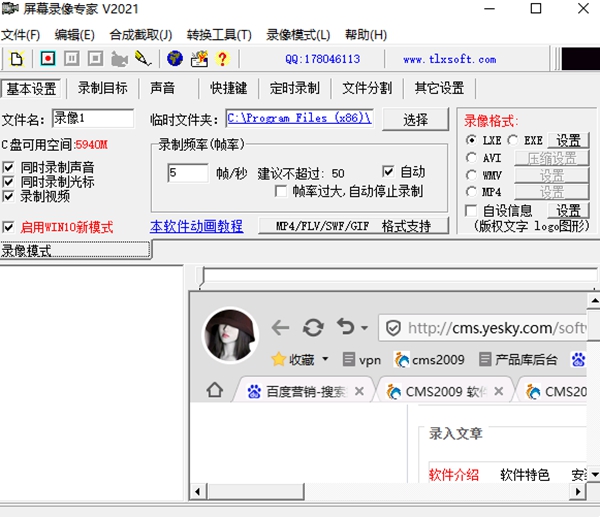Open the 录像模式(L) menu
The height and width of the screenshot is (517, 600).
[x=298, y=35]
